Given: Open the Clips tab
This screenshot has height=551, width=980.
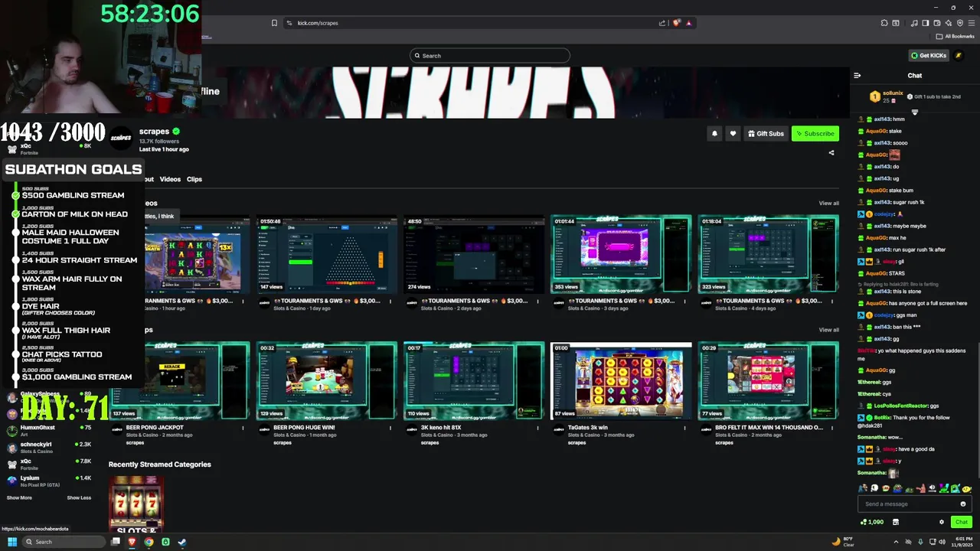Looking at the screenshot, I should point(194,179).
